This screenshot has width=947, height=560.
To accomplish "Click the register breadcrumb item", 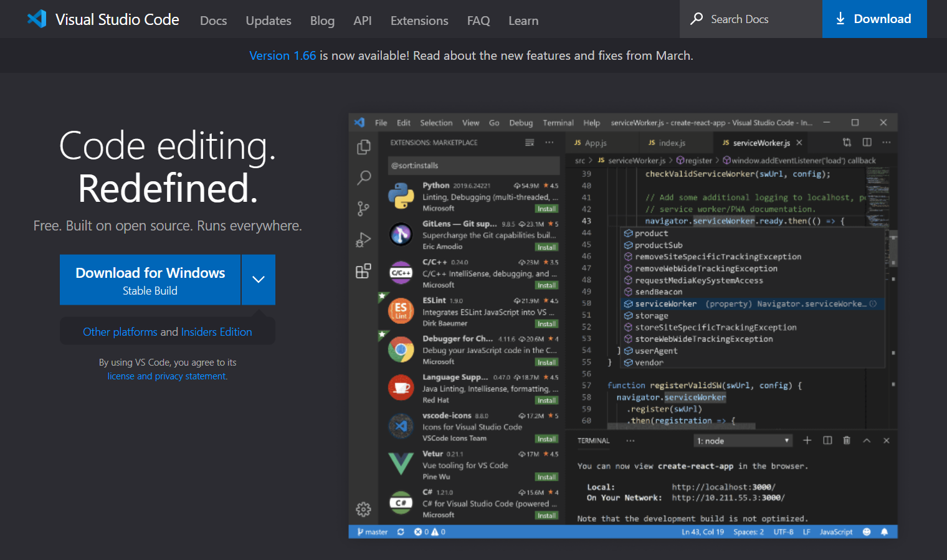I will tap(694, 161).
